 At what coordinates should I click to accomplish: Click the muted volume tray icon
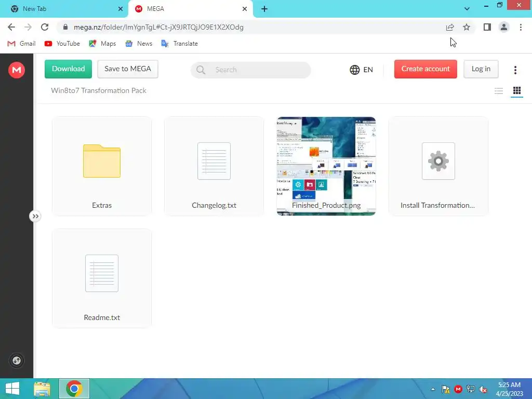click(x=483, y=389)
